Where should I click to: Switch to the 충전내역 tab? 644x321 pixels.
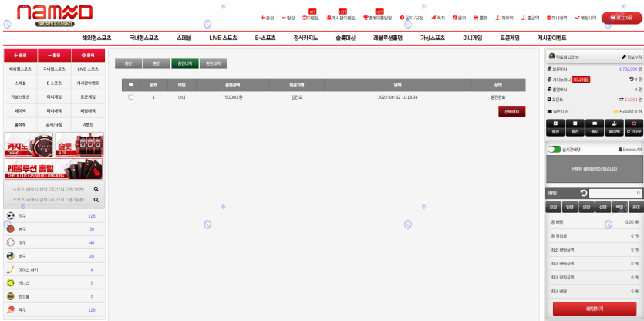184,63
